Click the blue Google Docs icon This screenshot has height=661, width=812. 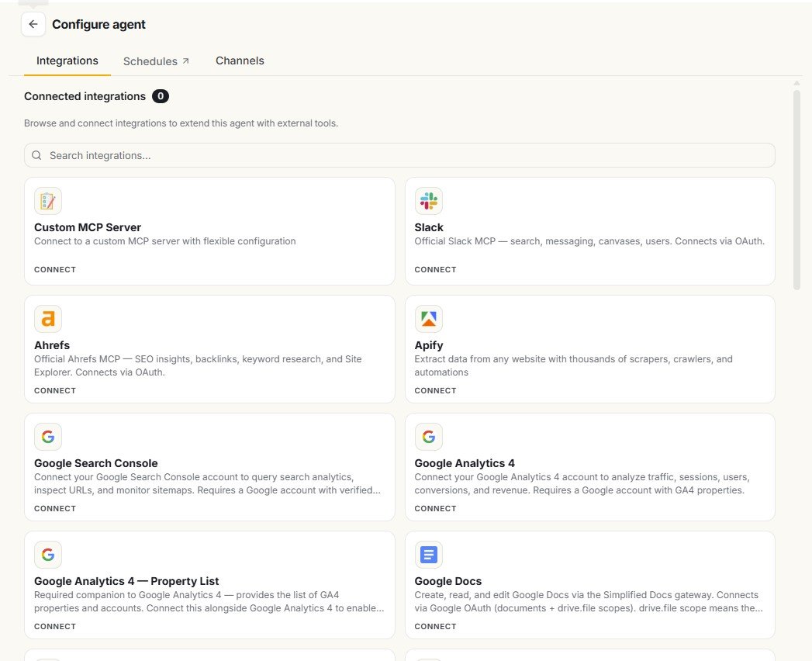428,555
